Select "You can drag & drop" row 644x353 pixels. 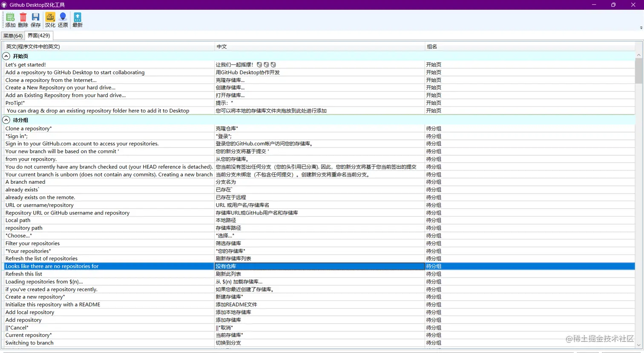click(x=319, y=110)
